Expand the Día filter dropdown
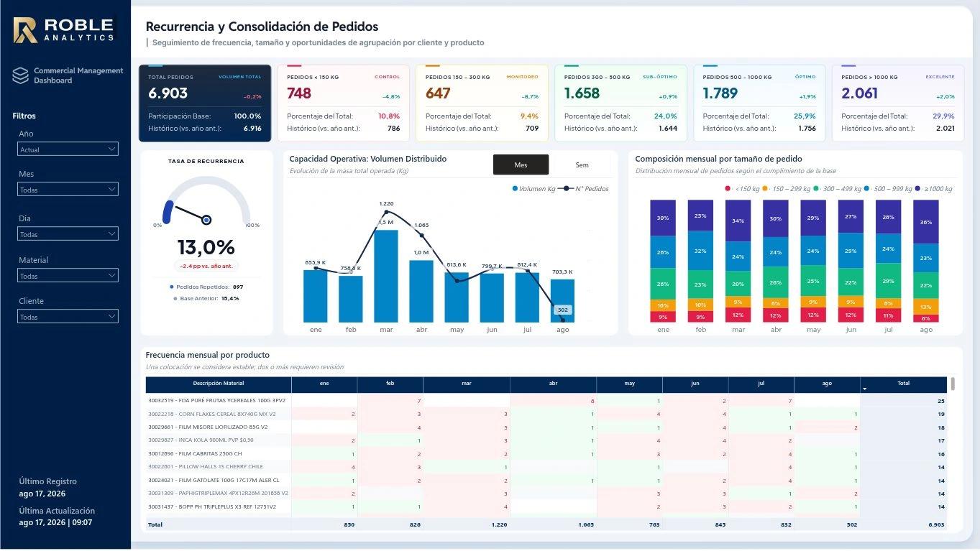980x551 pixels. coord(68,234)
